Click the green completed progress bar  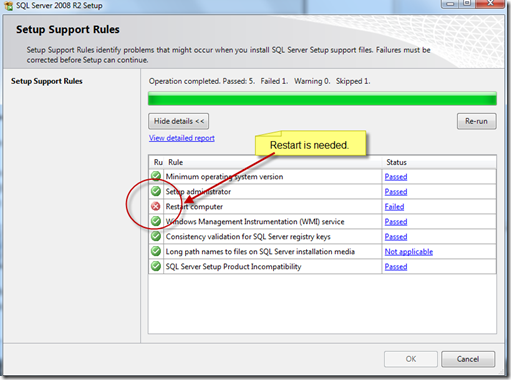[x=322, y=99]
